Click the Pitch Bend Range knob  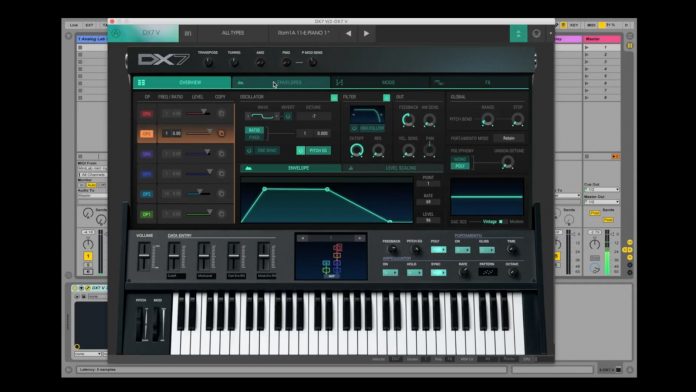[487, 119]
